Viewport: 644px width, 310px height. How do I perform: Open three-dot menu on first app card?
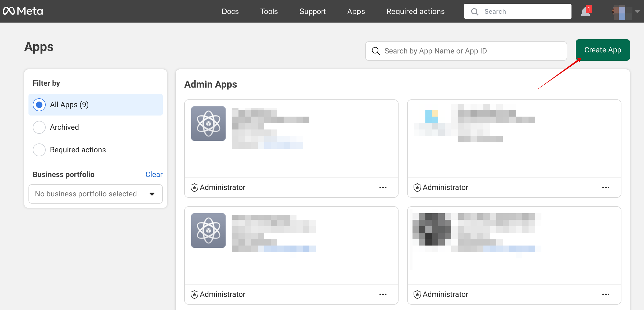click(x=383, y=188)
